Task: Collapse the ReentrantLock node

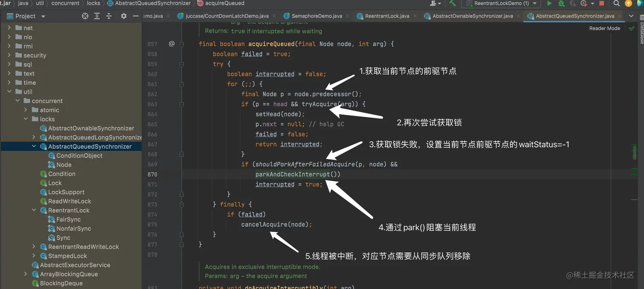Action: 34,210
